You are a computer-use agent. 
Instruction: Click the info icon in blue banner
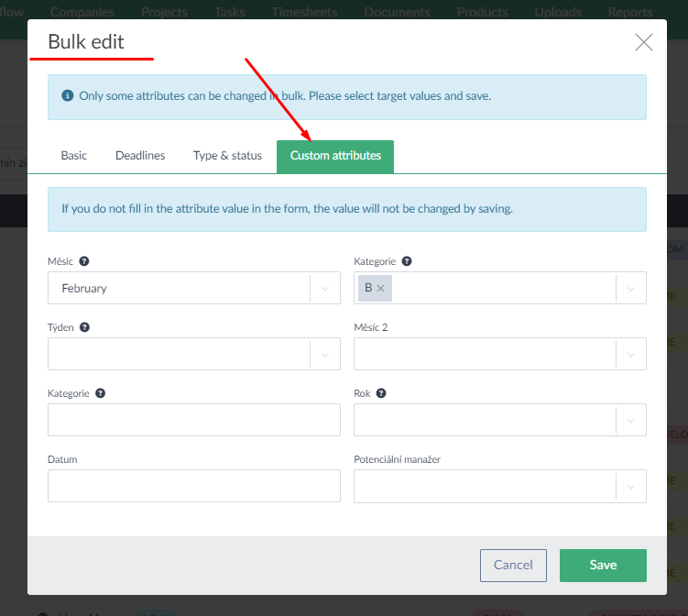[67, 95]
